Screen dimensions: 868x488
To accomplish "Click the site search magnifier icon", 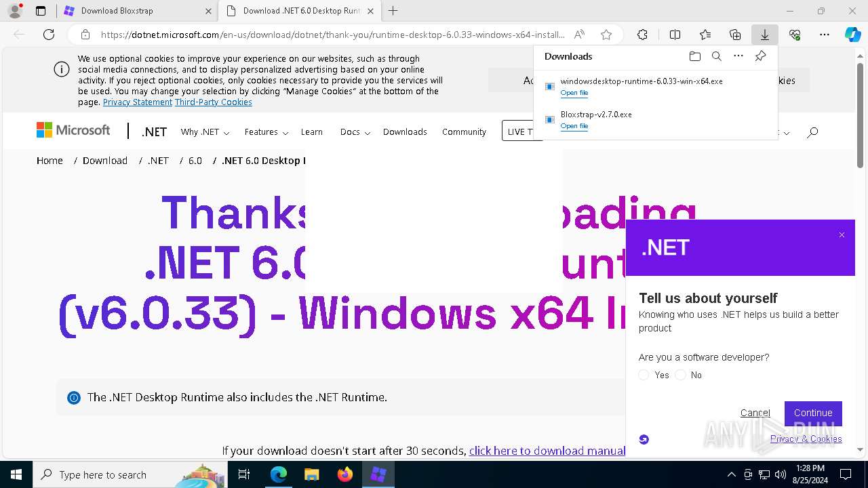I will (812, 132).
